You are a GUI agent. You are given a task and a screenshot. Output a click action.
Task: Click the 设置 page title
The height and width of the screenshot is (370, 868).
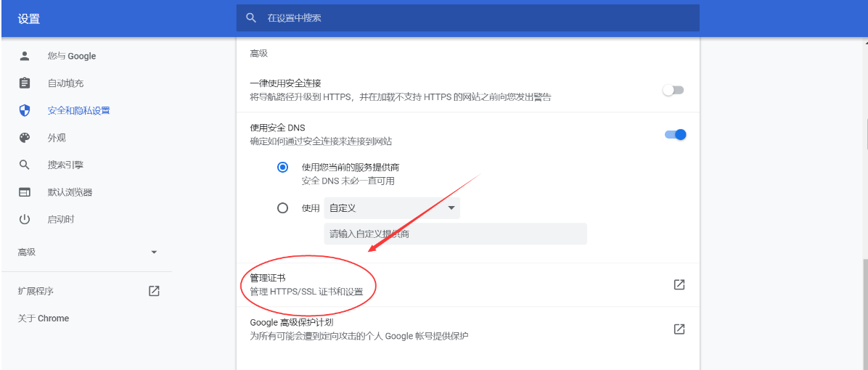click(29, 19)
